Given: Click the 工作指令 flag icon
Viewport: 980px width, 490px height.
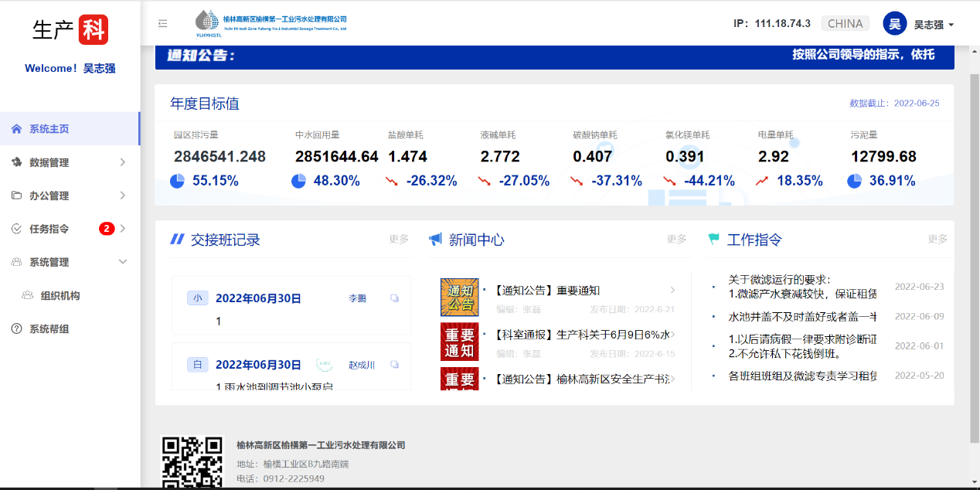Looking at the screenshot, I should click(x=714, y=240).
